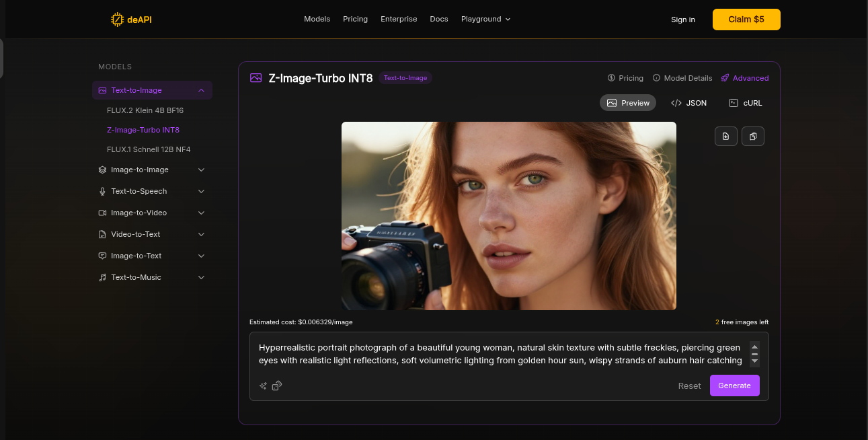This screenshot has height=440, width=868.
Task: Click the Image-to-Text sidebar icon
Action: click(102, 256)
